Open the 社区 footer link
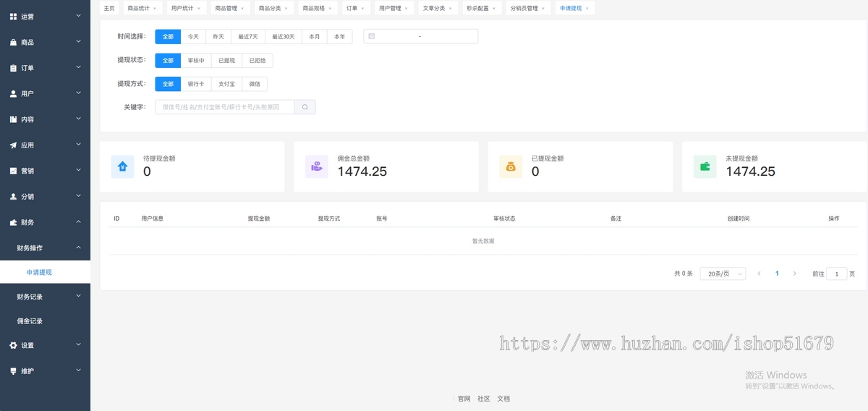The width and height of the screenshot is (868, 411). tap(484, 399)
